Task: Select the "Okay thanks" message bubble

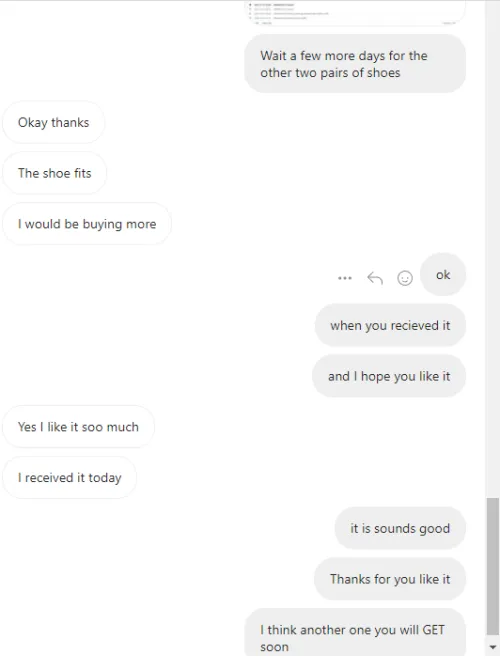Action: click(53, 123)
